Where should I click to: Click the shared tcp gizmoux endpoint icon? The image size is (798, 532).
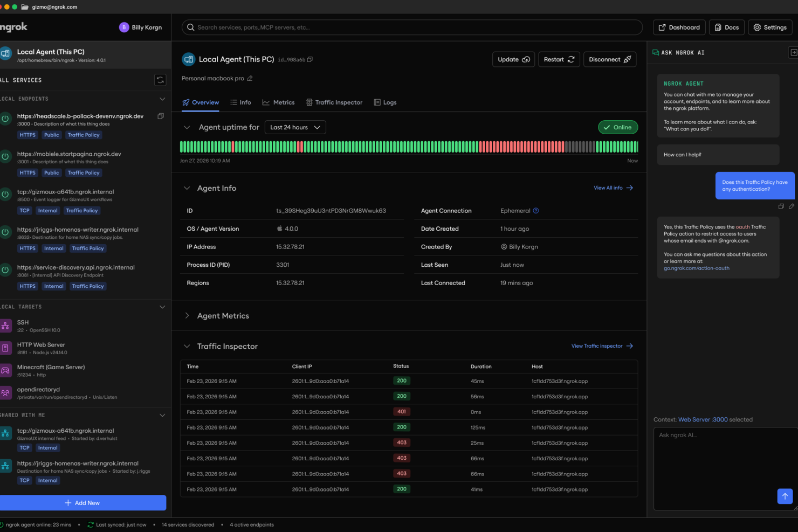pyautogui.click(x=5, y=433)
